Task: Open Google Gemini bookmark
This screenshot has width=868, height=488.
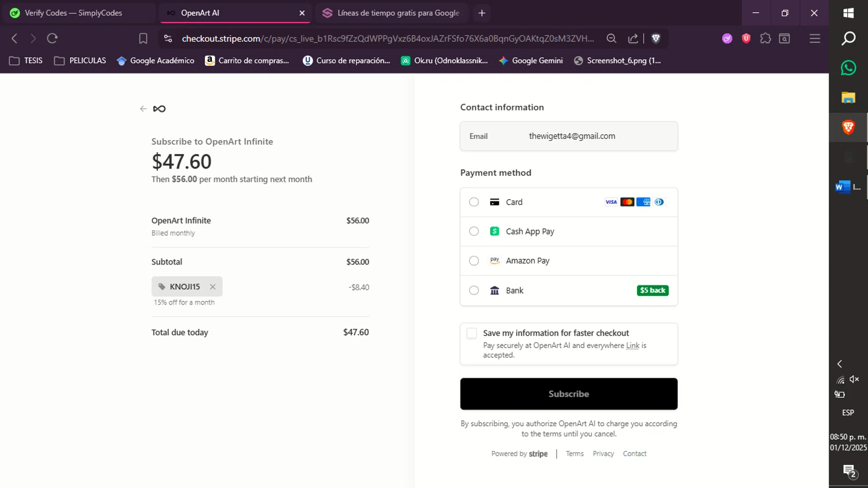Action: point(531,60)
